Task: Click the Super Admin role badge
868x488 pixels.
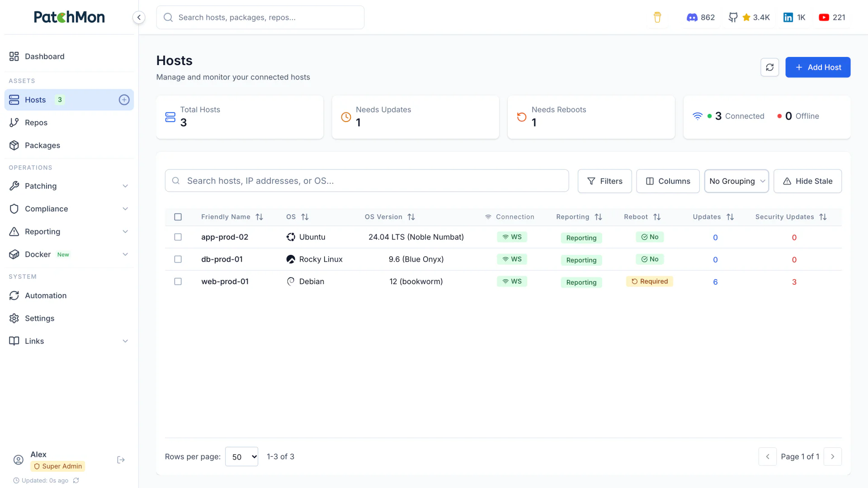Action: coord(58,466)
